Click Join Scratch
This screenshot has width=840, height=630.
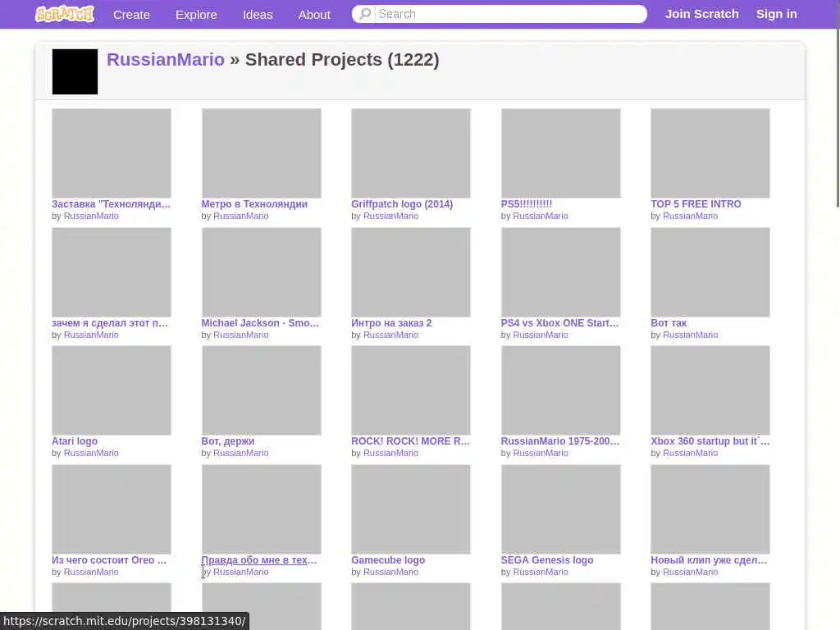(702, 14)
